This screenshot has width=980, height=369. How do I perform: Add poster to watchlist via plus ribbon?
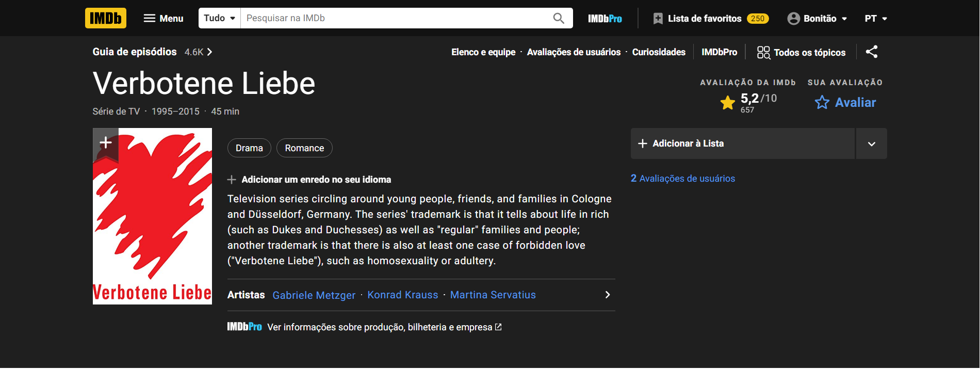pos(106,143)
